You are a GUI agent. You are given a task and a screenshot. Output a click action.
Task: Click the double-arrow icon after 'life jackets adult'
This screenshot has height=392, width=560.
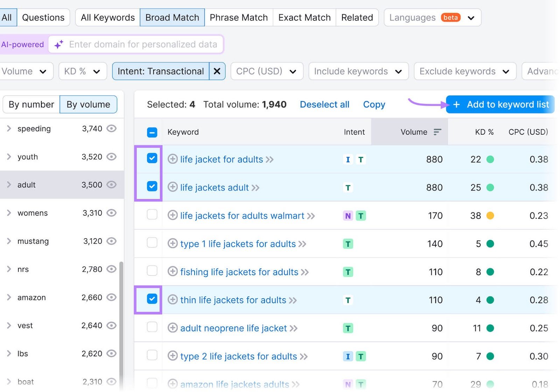tap(256, 188)
